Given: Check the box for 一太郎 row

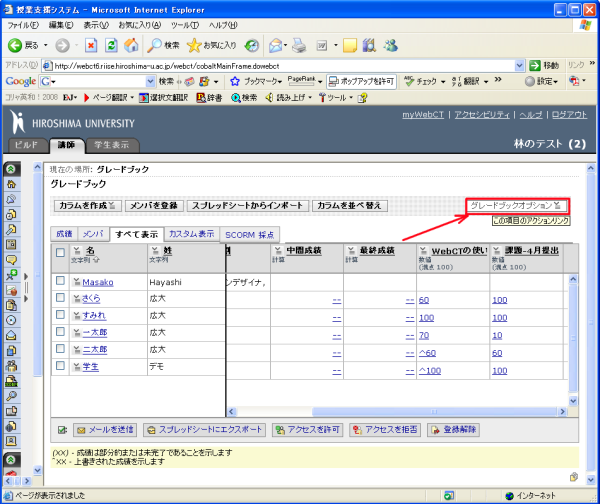Looking at the screenshot, I should (x=60, y=331).
